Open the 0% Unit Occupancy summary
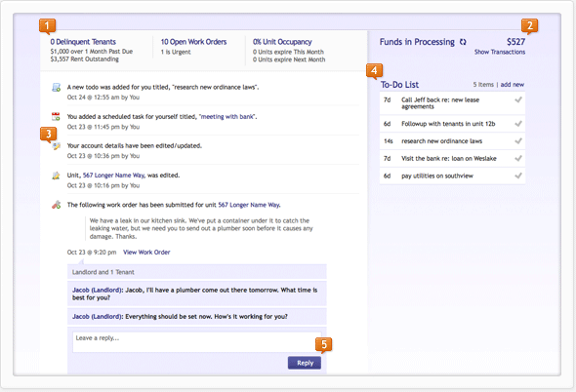576x392 pixels. point(282,42)
